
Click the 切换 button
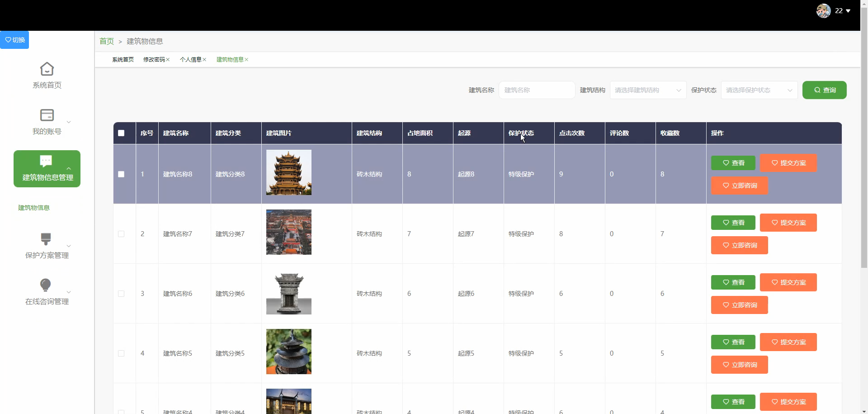pos(14,40)
